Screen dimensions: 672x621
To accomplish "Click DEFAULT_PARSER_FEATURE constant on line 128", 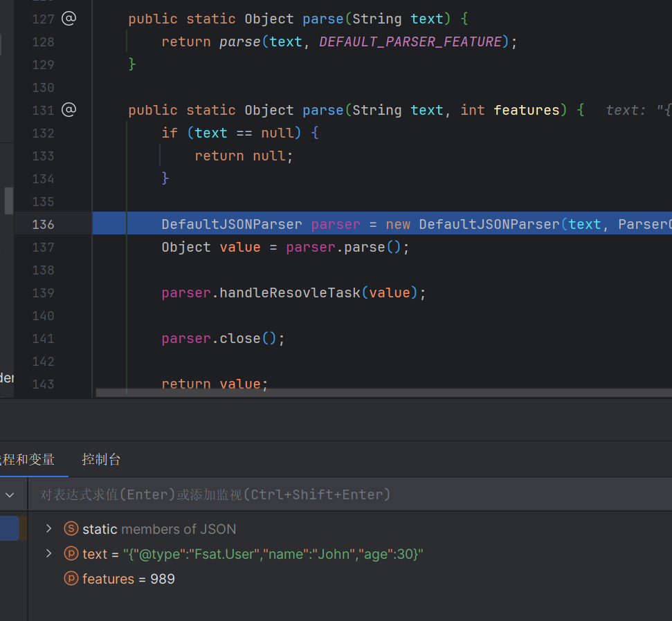I will click(x=410, y=41).
